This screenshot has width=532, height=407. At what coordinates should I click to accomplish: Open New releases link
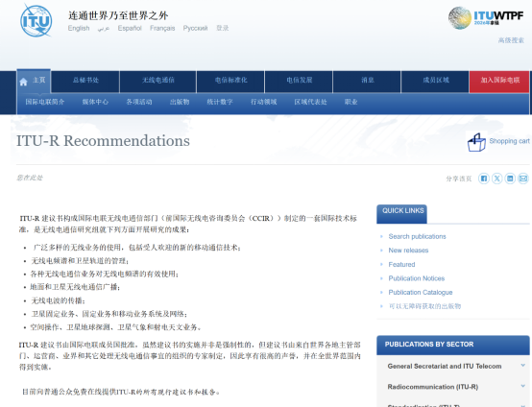[x=408, y=251]
